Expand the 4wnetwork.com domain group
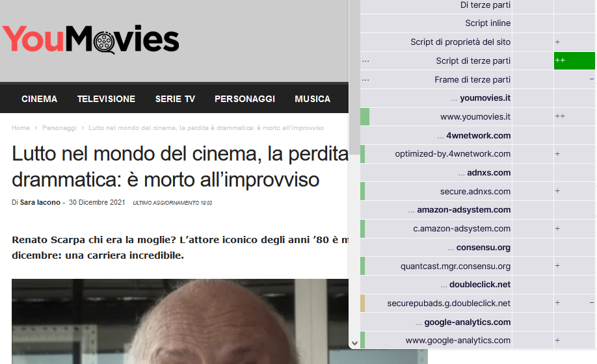This screenshot has height=364, width=597. (x=474, y=135)
